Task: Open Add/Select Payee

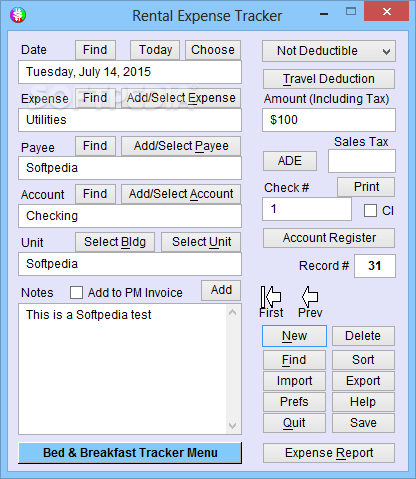Action: (x=181, y=146)
